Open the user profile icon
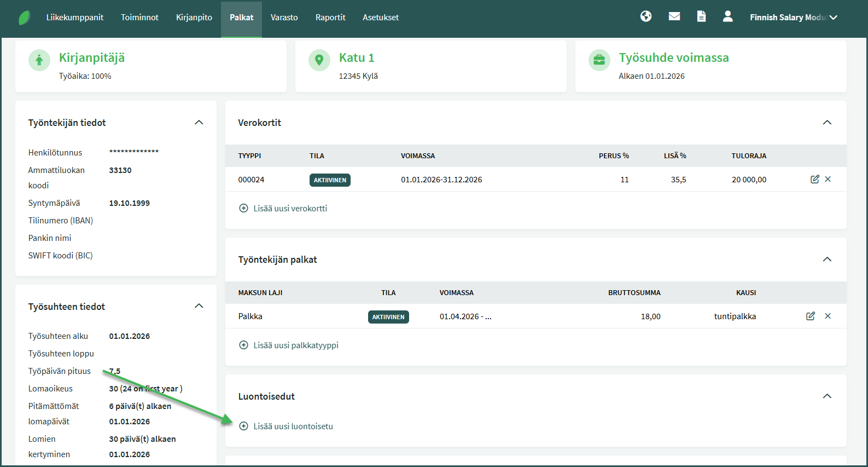 [727, 16]
